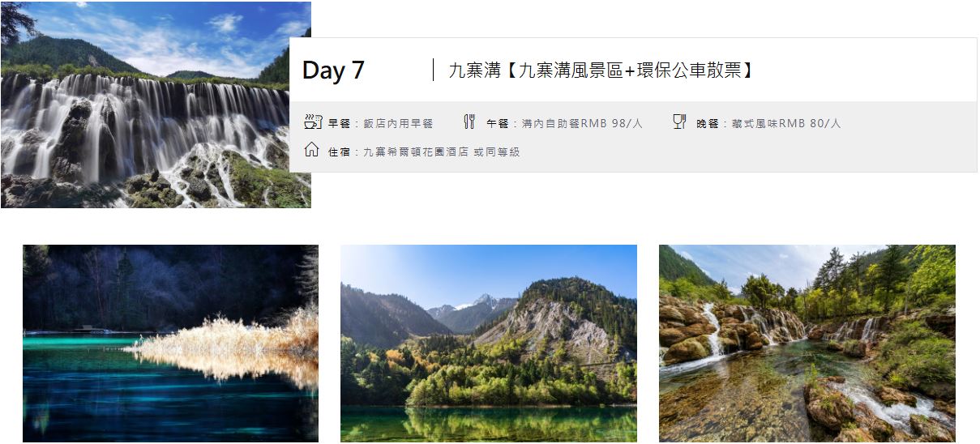980x444 pixels.
Task: Click the breakfast coffee cup icon
Action: point(312,122)
